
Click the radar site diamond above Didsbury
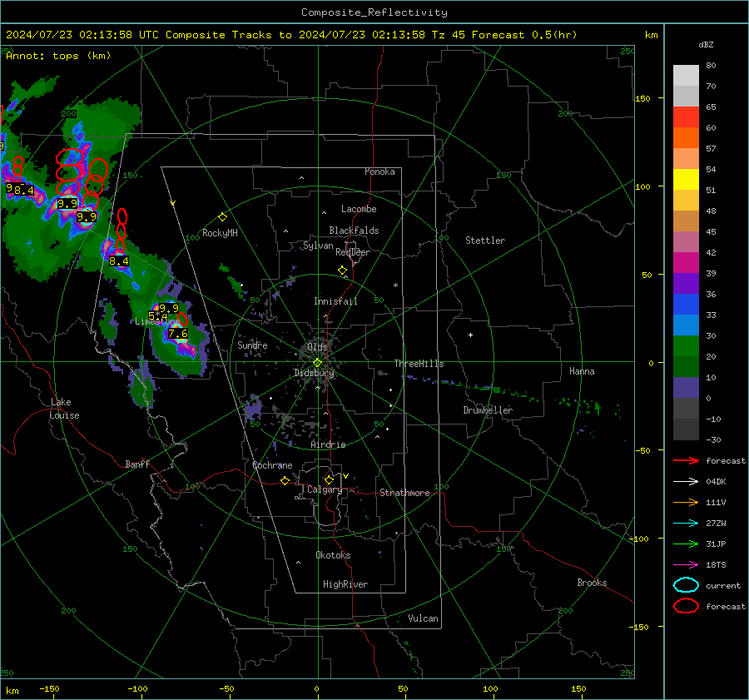coord(318,362)
